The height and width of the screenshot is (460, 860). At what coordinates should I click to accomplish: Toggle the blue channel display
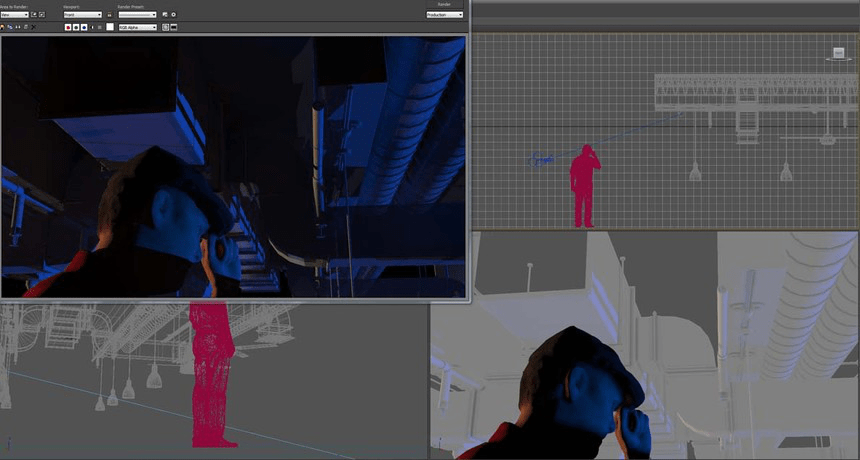[83, 27]
